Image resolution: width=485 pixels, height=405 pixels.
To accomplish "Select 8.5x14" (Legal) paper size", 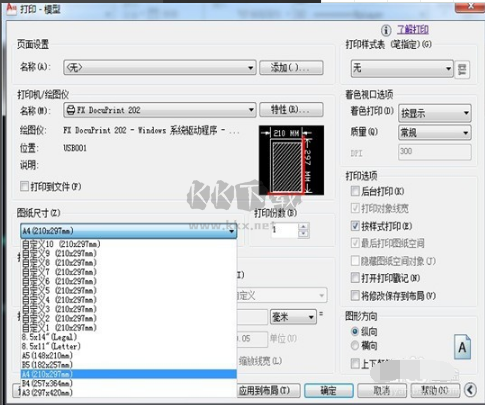I will point(129,337).
